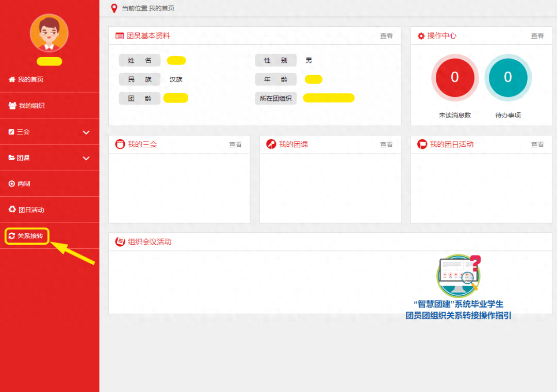Click the teal 待办事项 counter circle

[508, 77]
